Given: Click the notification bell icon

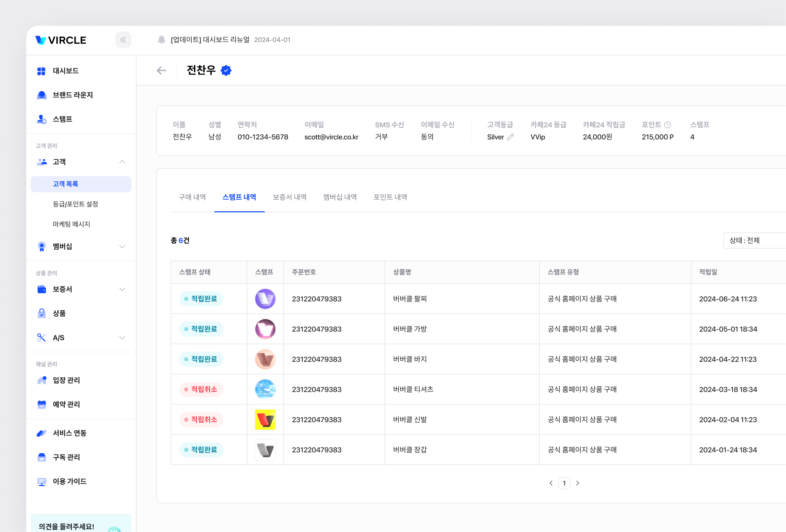Looking at the screenshot, I should click(161, 40).
